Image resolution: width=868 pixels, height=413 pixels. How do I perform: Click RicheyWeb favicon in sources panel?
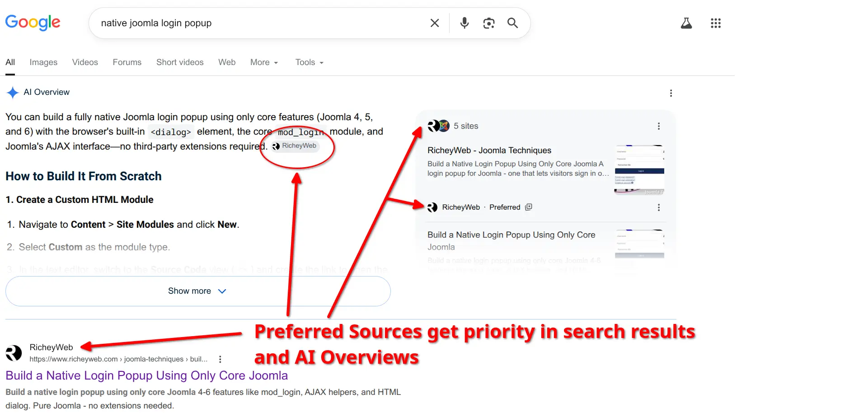[432, 207]
